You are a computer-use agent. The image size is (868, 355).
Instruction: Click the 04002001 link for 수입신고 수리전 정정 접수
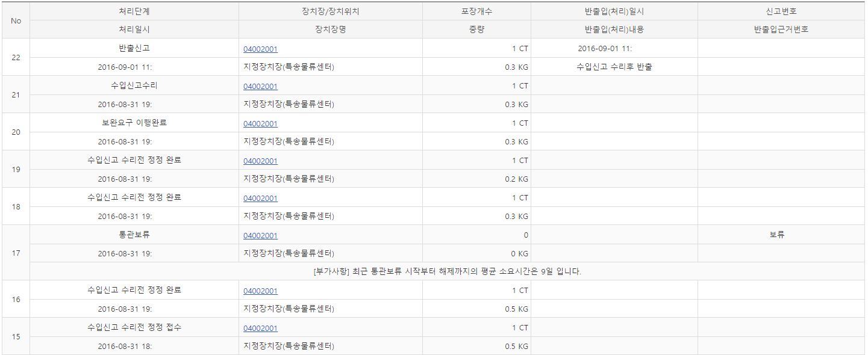pos(260,329)
